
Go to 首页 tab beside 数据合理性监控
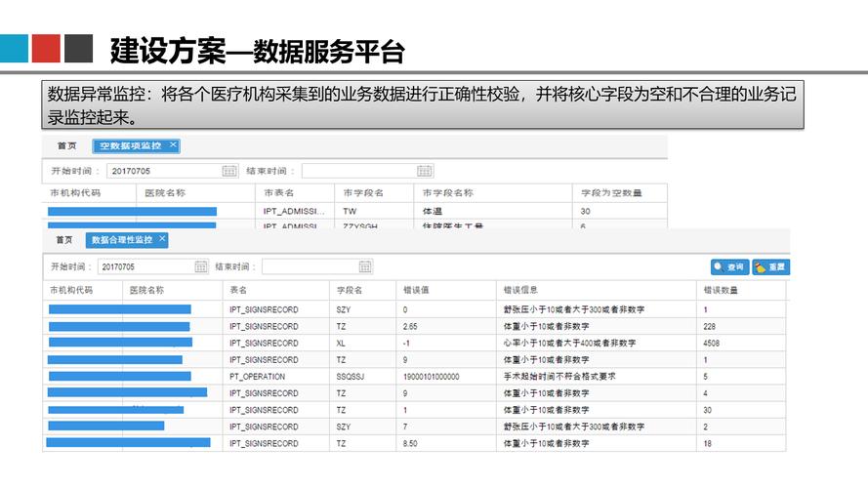[x=63, y=239]
